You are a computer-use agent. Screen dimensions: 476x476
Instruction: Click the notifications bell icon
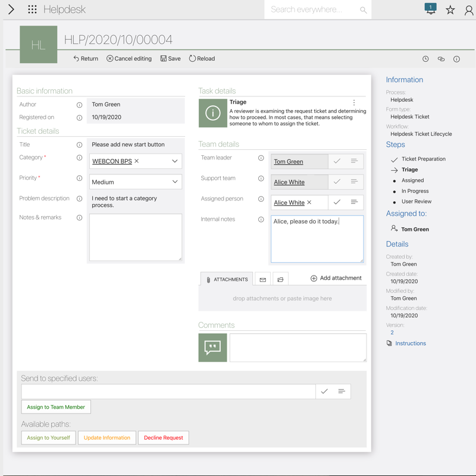pos(430,9)
